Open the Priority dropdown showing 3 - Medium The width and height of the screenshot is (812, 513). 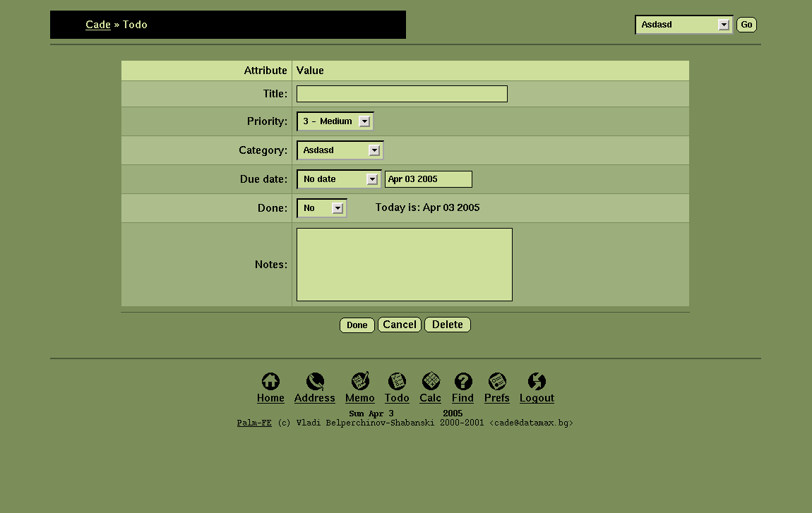point(335,121)
